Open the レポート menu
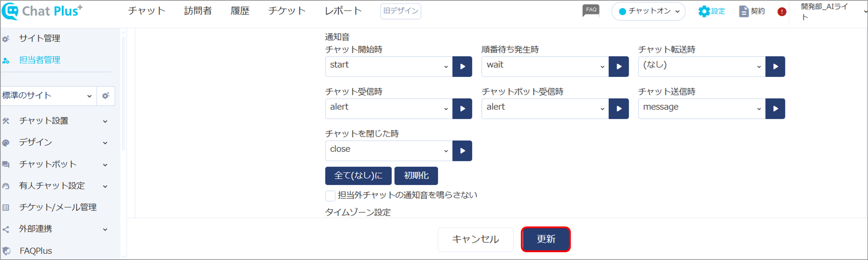The width and height of the screenshot is (868, 260). point(343,11)
